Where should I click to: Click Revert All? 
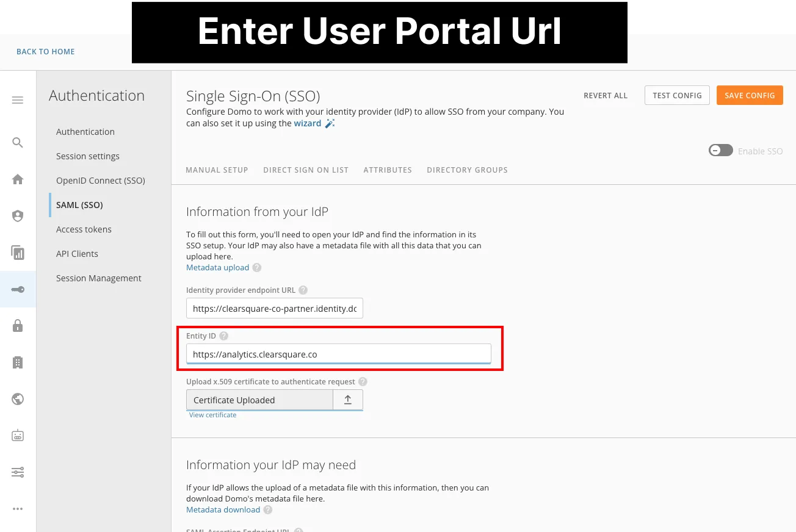click(606, 96)
